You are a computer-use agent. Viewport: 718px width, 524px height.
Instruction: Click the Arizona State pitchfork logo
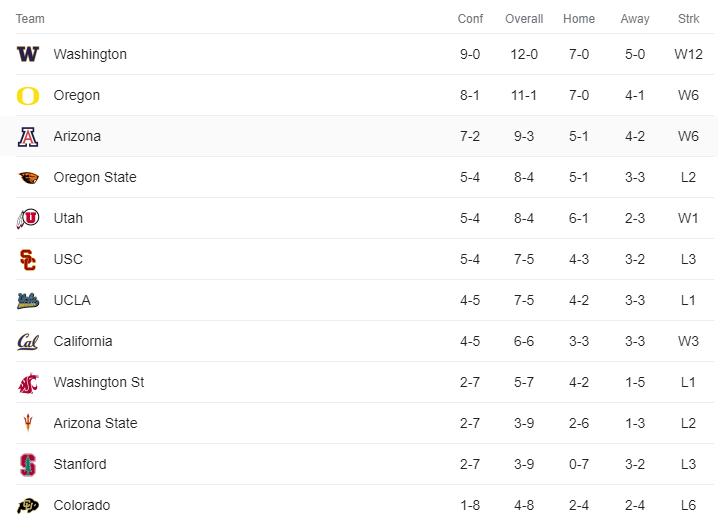tap(28, 423)
